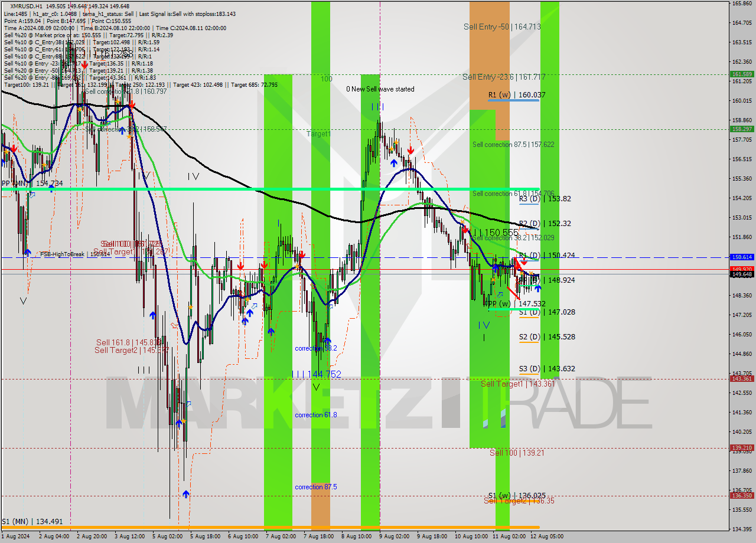Click the 'correction 38.2' blue label

click(316, 348)
